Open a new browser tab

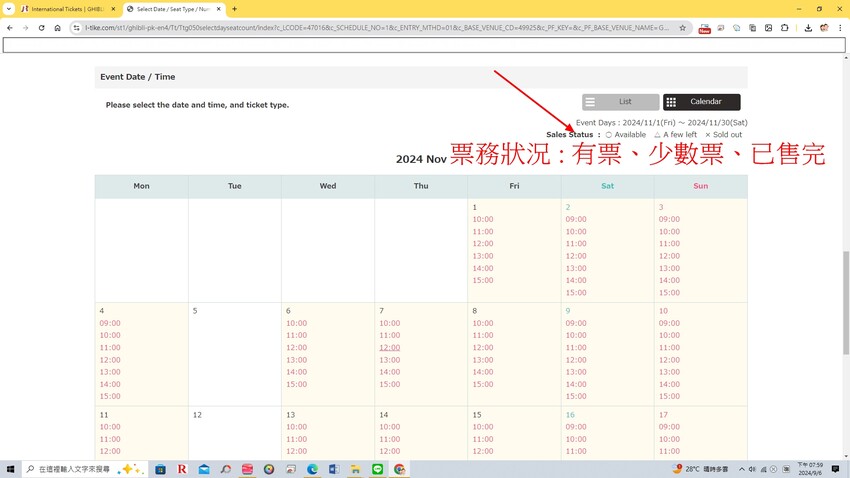coord(235,9)
